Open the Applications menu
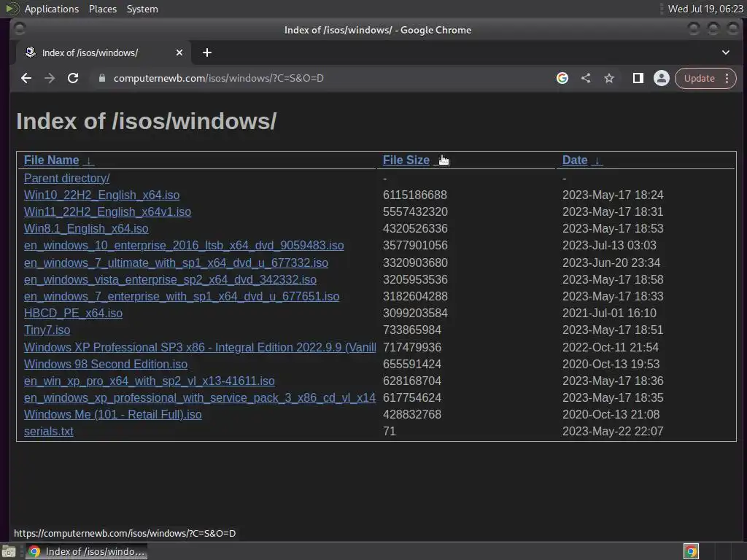Viewport: 747px width, 560px height. [x=52, y=9]
